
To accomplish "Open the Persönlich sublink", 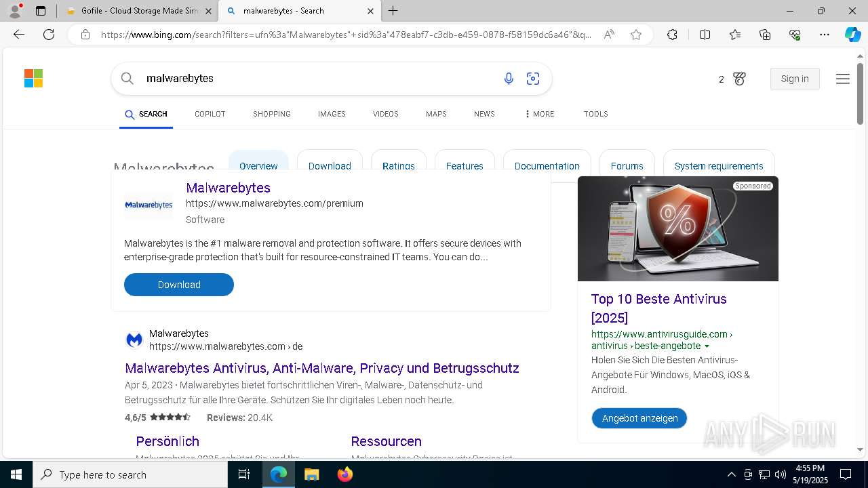I will (167, 441).
